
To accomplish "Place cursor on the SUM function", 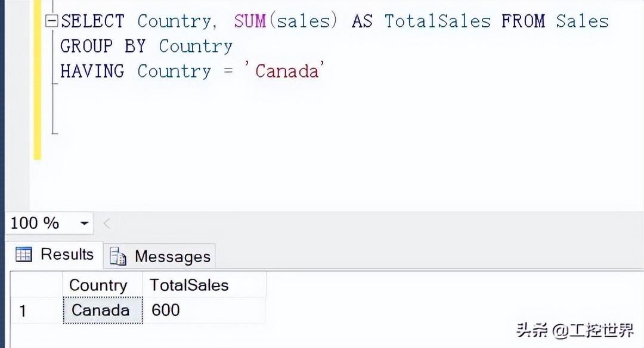I will [249, 21].
